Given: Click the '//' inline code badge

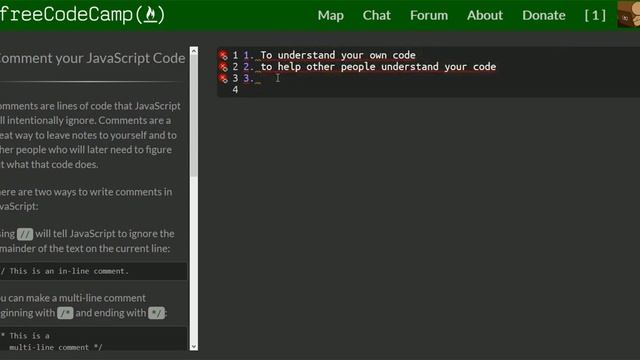Looking at the screenshot, I should click(x=25, y=234).
